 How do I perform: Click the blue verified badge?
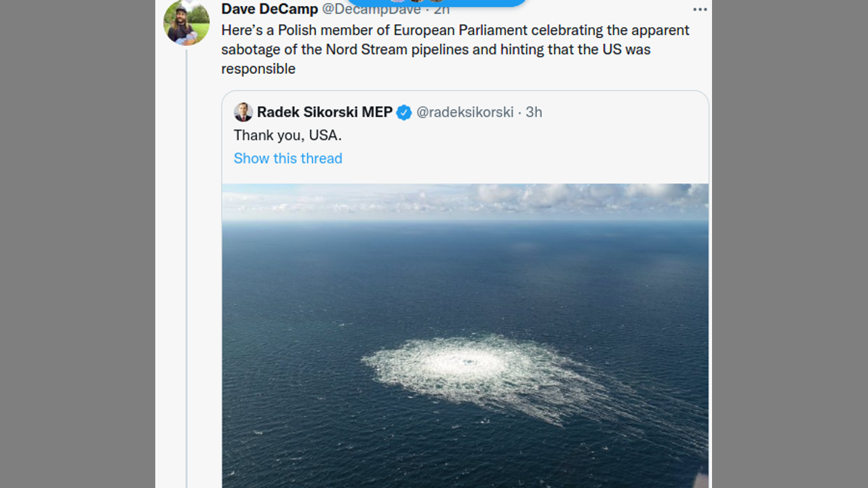click(x=404, y=113)
